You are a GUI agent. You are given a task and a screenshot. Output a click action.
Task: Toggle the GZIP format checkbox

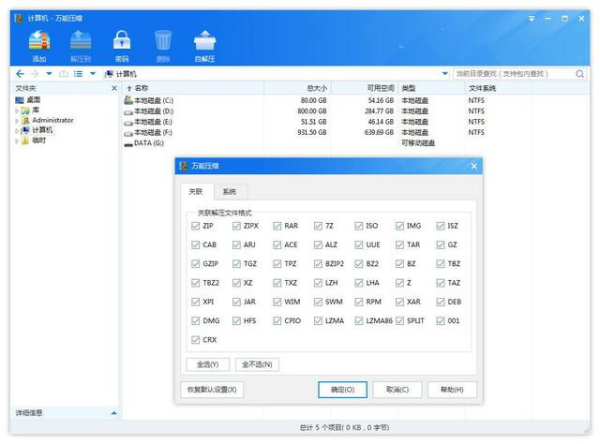[196, 264]
